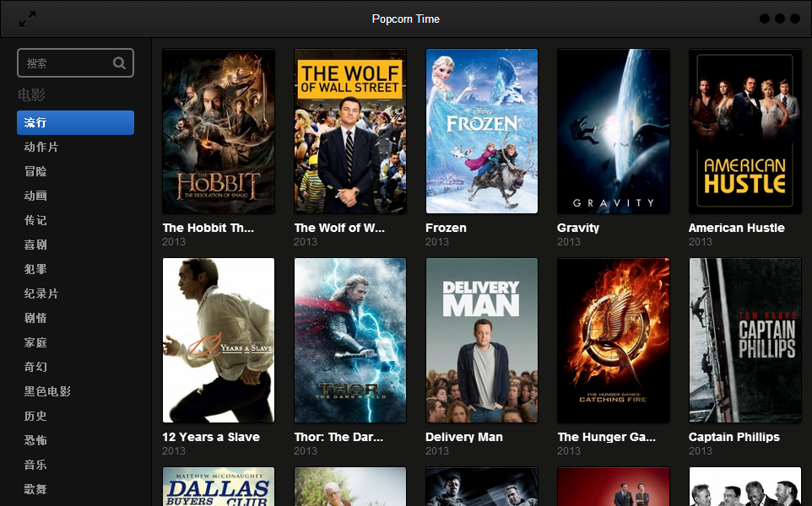Click the leftmost round window control dot

pyautogui.click(x=765, y=19)
